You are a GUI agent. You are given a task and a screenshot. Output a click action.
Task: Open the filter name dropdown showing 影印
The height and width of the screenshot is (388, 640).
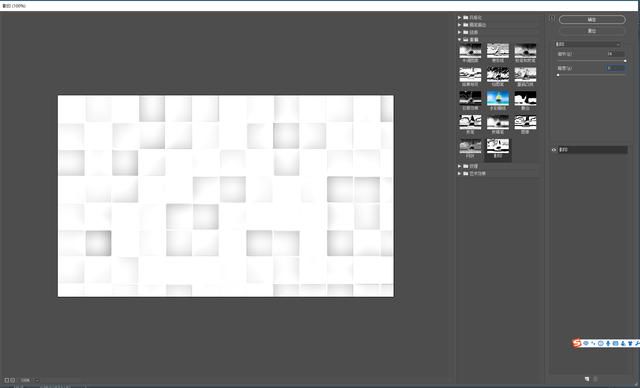(x=588, y=44)
